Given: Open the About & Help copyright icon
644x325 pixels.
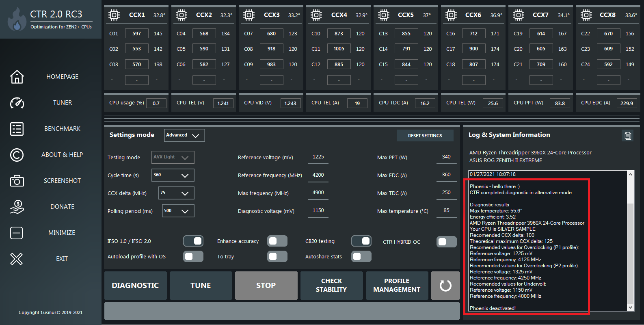Looking at the screenshot, I should (17, 155).
